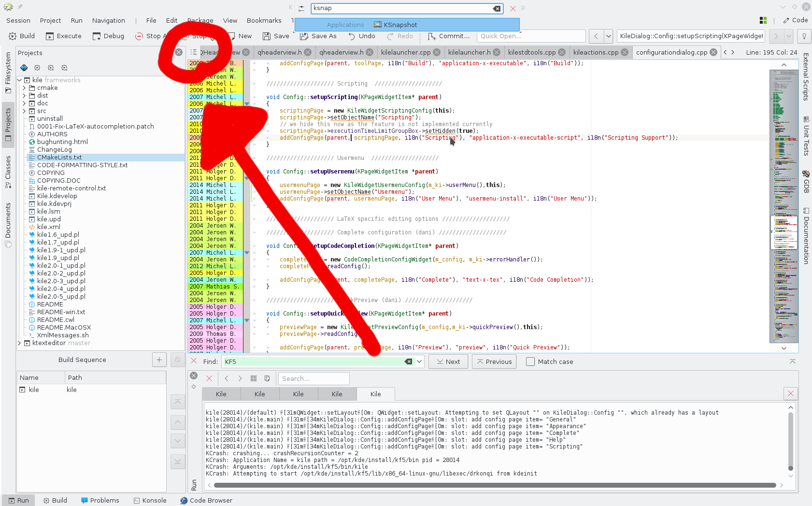The image size is (812, 506).
Task: Open the Find history dropdown
Action: (x=420, y=361)
